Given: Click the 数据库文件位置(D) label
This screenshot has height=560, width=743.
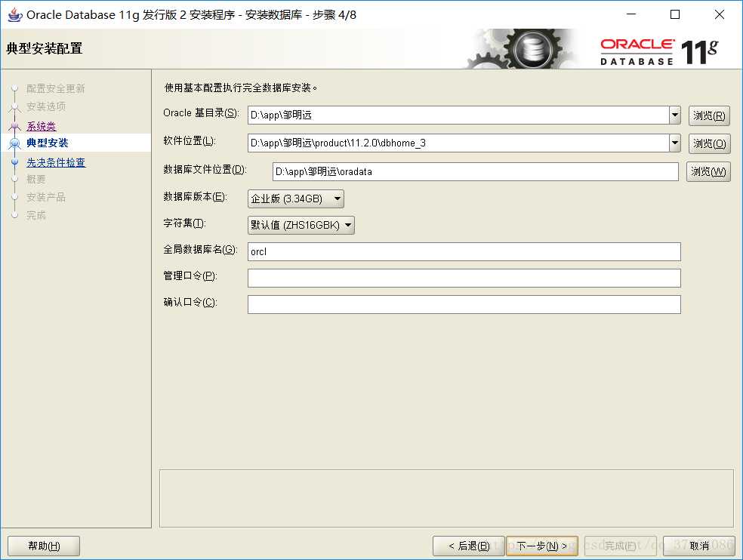Looking at the screenshot, I should 205,169.
